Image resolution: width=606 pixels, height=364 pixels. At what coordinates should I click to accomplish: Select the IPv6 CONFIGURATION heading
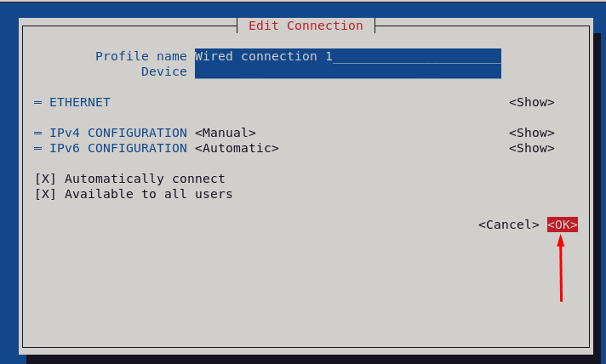pos(118,148)
